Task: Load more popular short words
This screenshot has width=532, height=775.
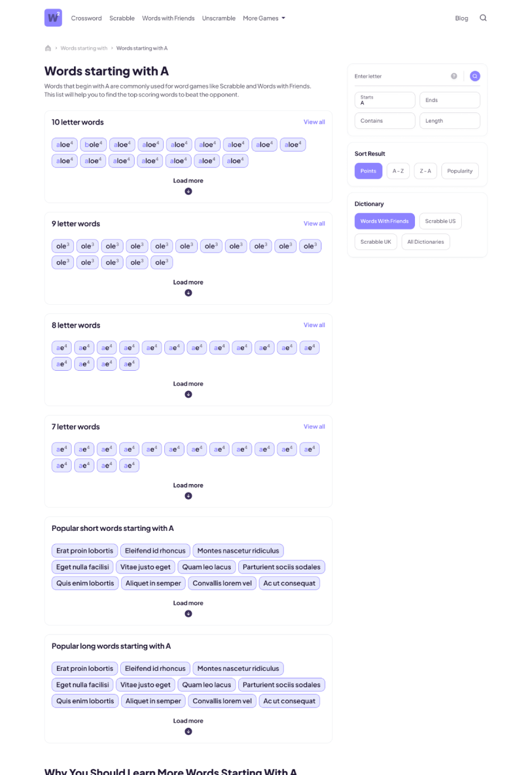Action: [188, 603]
